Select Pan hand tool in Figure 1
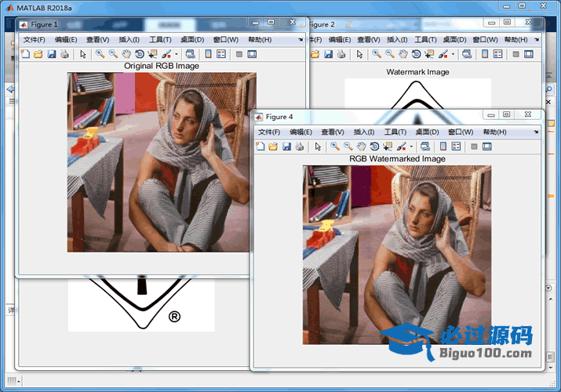 (126, 54)
